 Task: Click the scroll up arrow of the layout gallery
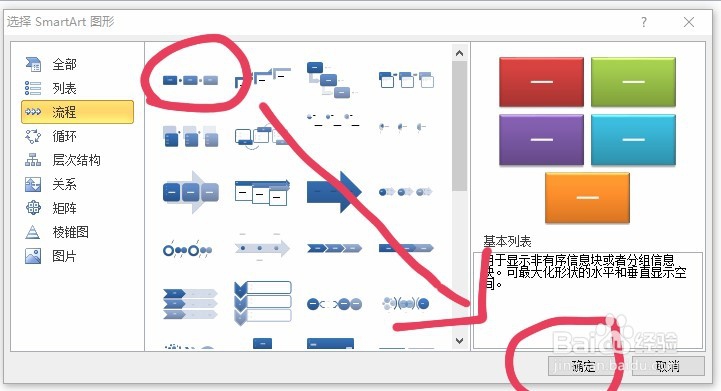click(x=459, y=53)
